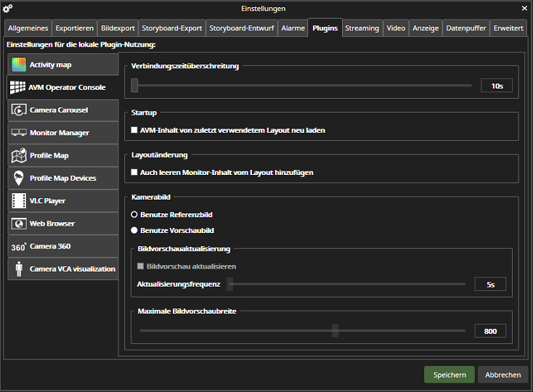Click the Activity map colorful grid icon
Image resolution: width=533 pixels, height=392 pixels.
[19, 65]
